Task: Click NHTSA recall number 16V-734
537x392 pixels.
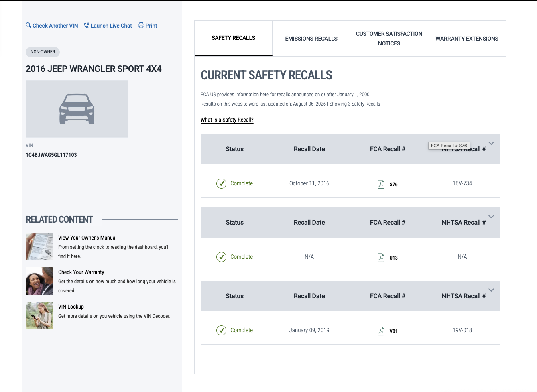Action: (462, 183)
